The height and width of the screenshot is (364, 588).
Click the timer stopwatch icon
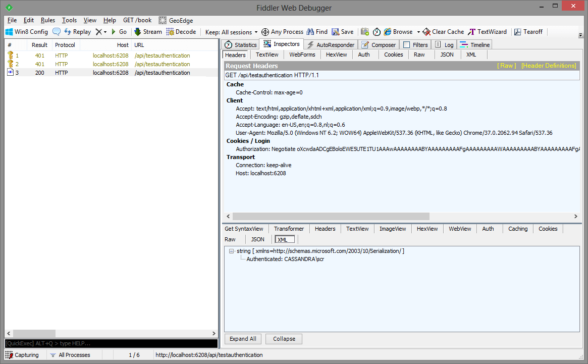point(377,32)
